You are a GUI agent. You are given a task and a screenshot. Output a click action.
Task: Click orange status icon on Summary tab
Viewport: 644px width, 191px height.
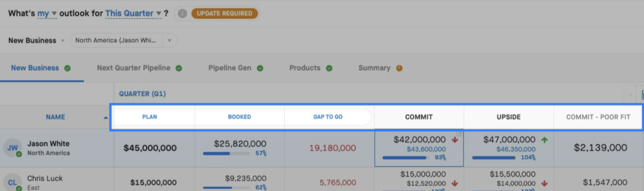click(x=399, y=68)
